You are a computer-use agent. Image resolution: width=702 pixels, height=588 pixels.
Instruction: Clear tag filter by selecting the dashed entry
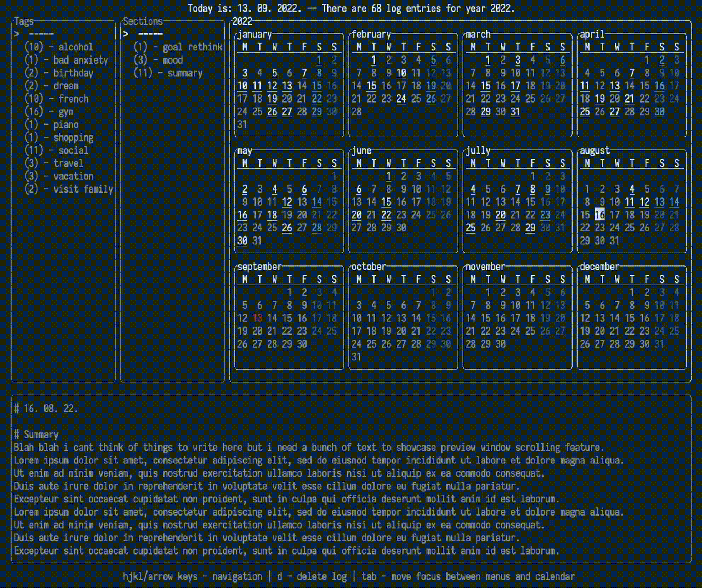(41, 33)
